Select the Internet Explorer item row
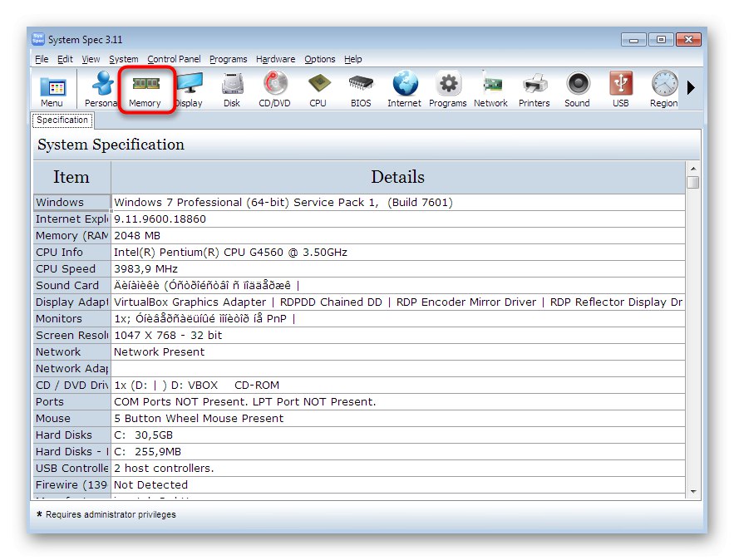 (71, 219)
